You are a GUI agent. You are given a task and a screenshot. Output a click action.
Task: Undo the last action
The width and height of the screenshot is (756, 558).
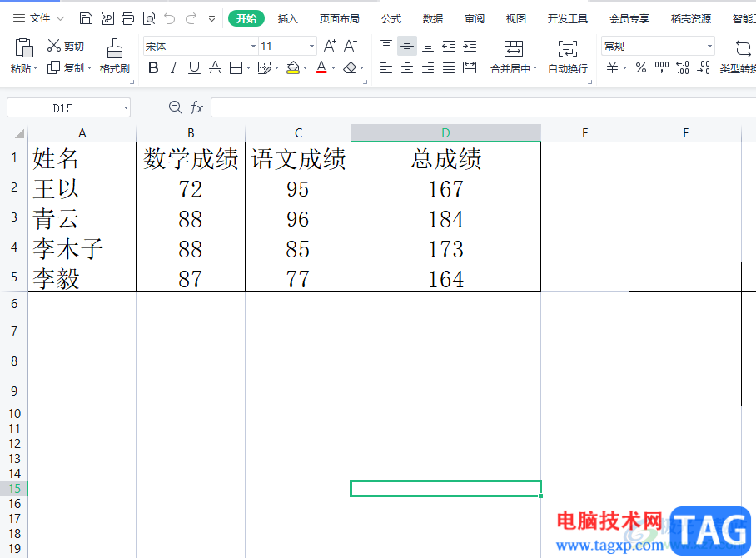click(170, 19)
